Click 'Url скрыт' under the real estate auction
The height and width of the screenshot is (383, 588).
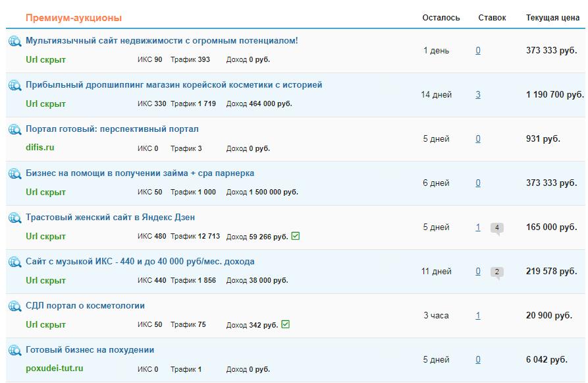[x=45, y=60]
